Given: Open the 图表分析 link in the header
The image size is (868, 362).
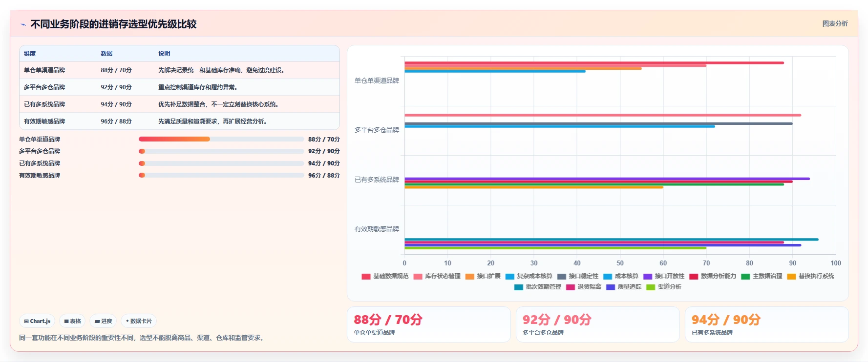Looking at the screenshot, I should (835, 23).
